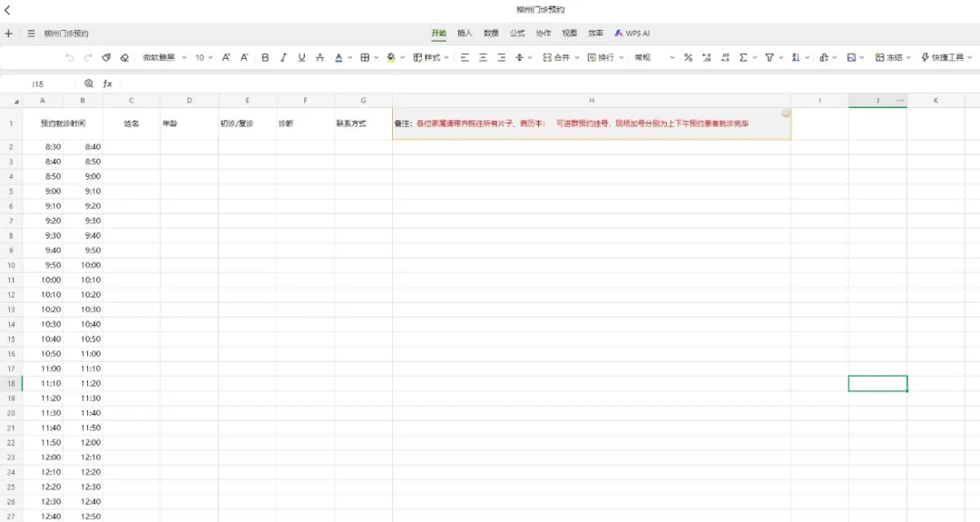
Task: Select the 初诊/复诊 header cell
Action: pos(247,123)
